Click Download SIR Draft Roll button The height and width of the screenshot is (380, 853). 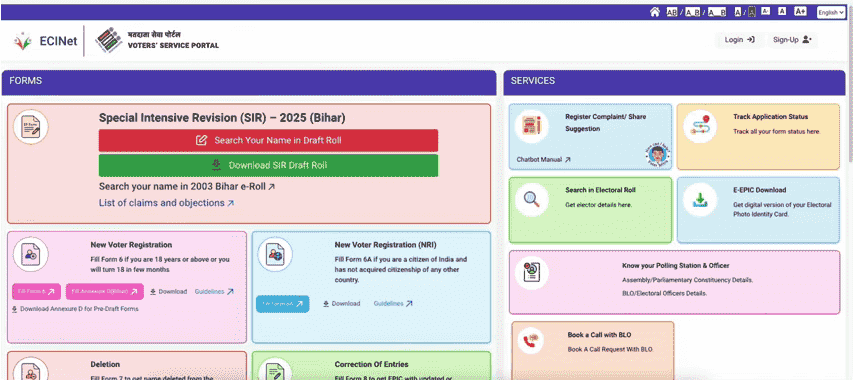pos(268,165)
